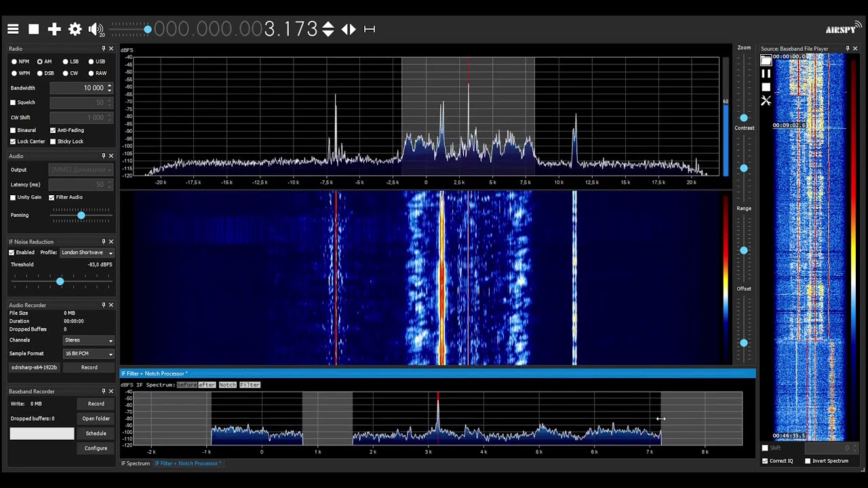The width and height of the screenshot is (868, 488).
Task: Stop the radio with the square icon
Action: 33,29
